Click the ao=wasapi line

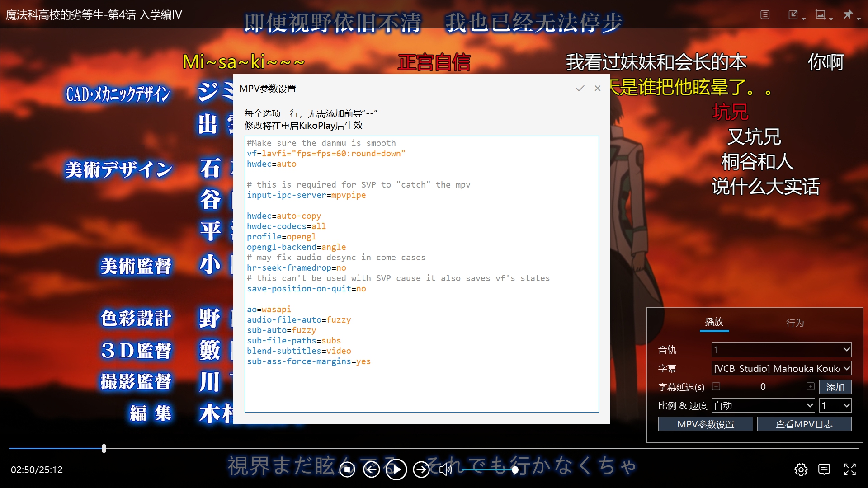click(269, 310)
